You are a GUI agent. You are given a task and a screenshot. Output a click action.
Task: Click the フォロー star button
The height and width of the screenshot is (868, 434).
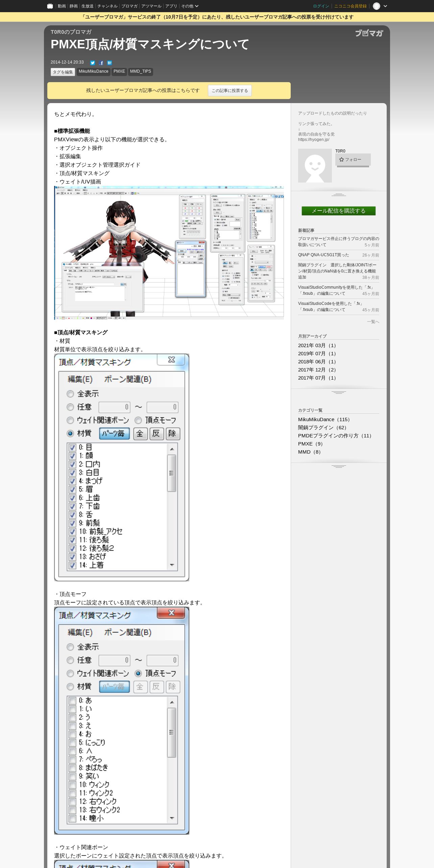[x=353, y=160]
